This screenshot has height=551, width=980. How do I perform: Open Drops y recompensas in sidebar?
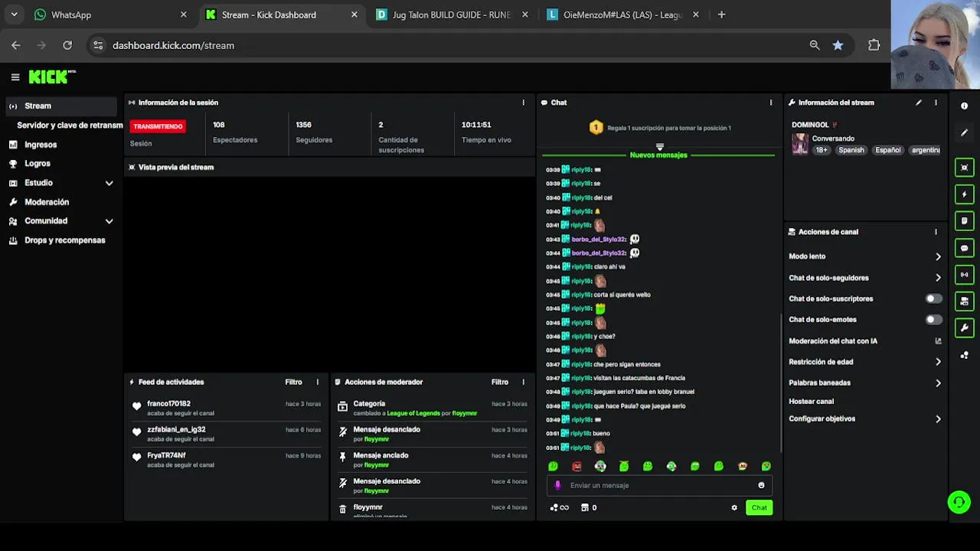pos(65,240)
